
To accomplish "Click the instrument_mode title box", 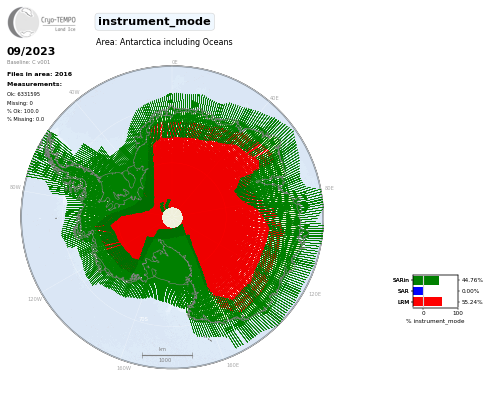I will pos(154,22).
